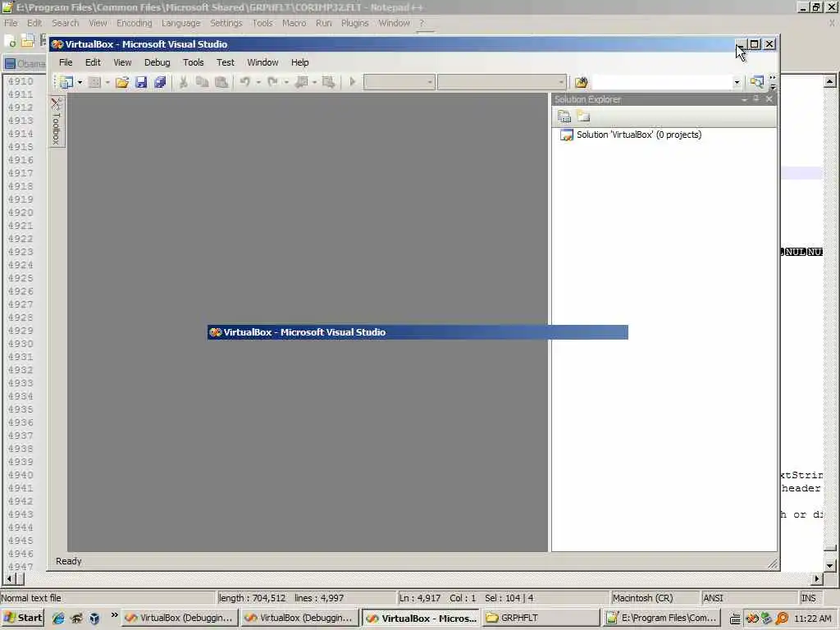Close the Solution Explorer panel

tap(769, 99)
